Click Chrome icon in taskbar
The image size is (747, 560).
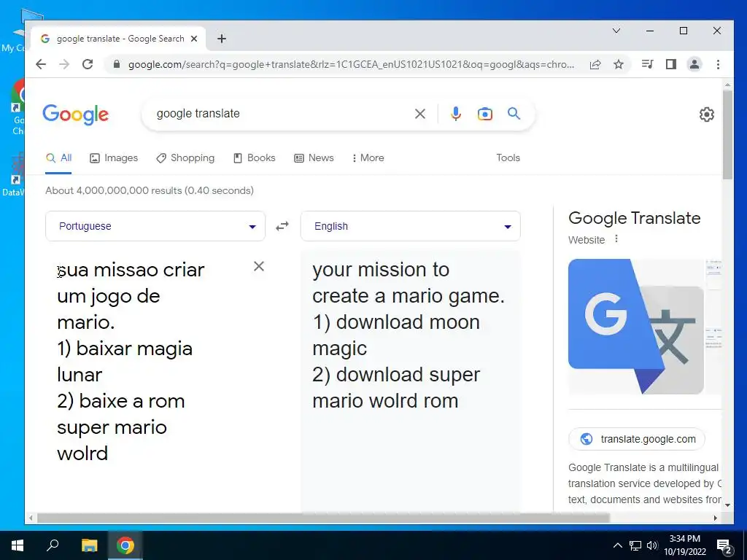pyautogui.click(x=125, y=545)
